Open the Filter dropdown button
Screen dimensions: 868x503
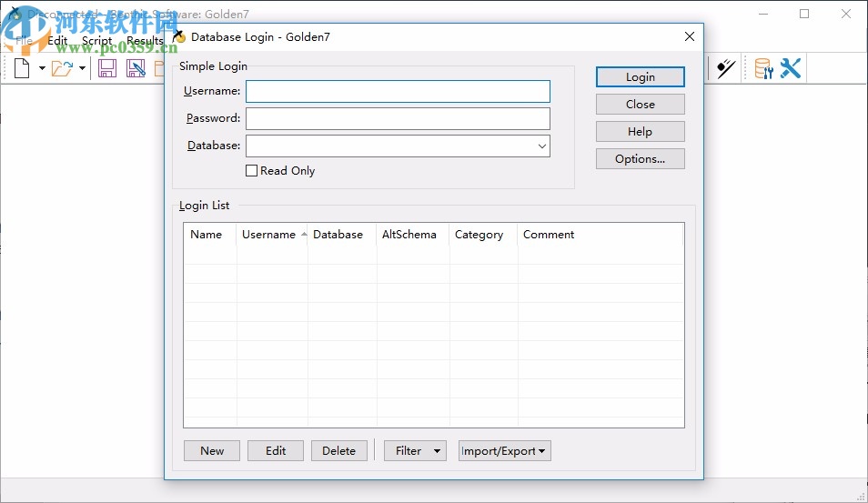pos(415,451)
